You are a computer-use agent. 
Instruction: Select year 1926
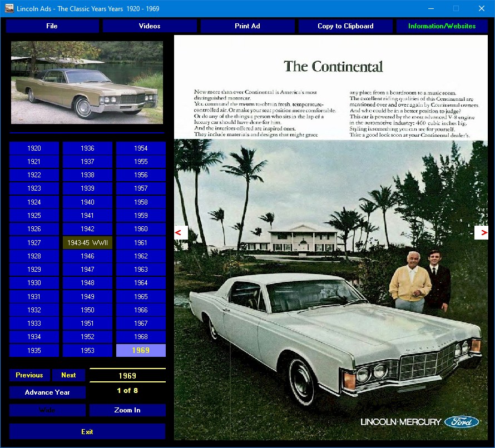pyautogui.click(x=34, y=229)
